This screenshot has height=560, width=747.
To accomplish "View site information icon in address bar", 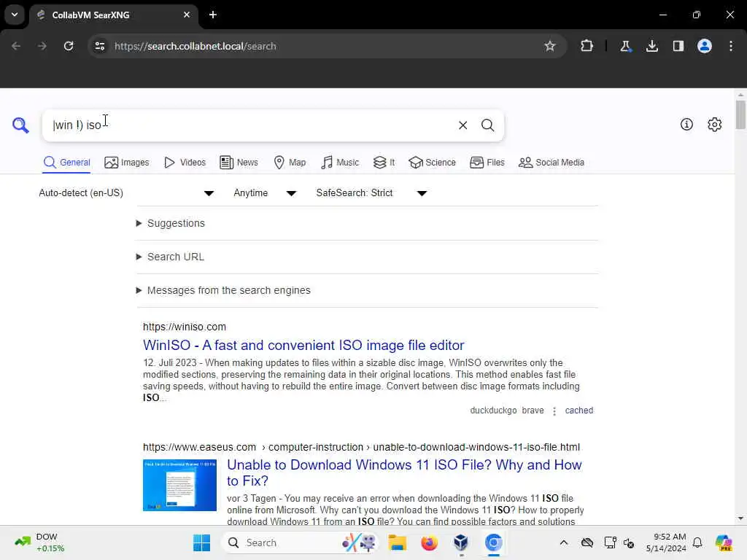I will (x=99, y=46).
